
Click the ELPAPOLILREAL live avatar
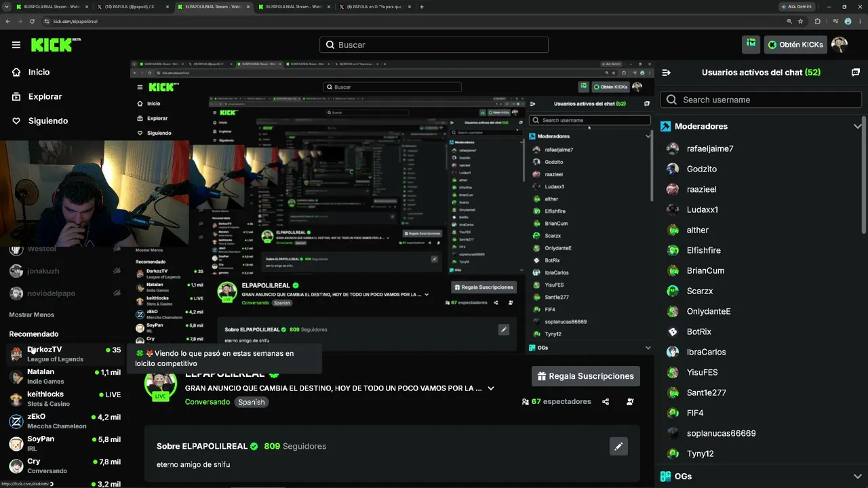[161, 386]
